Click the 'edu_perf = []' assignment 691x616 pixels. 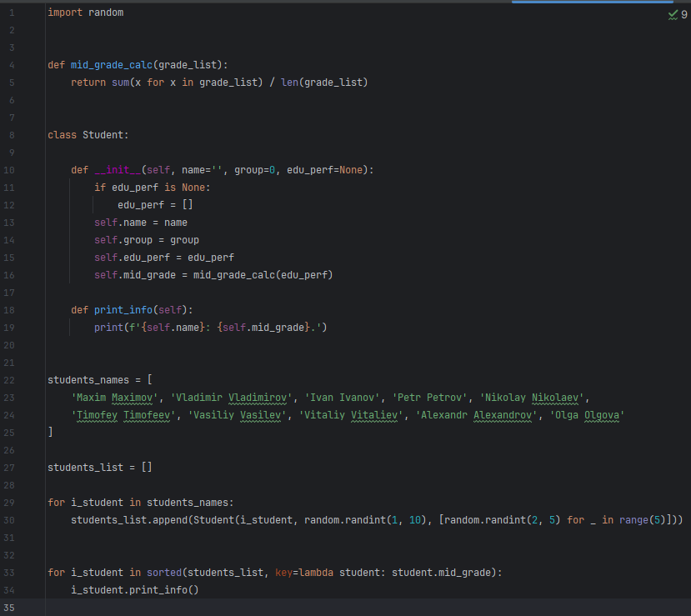155,205
